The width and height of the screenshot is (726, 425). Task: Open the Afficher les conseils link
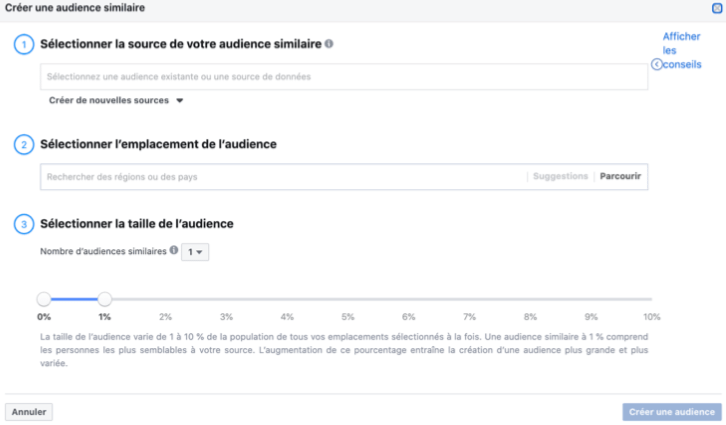point(681,50)
